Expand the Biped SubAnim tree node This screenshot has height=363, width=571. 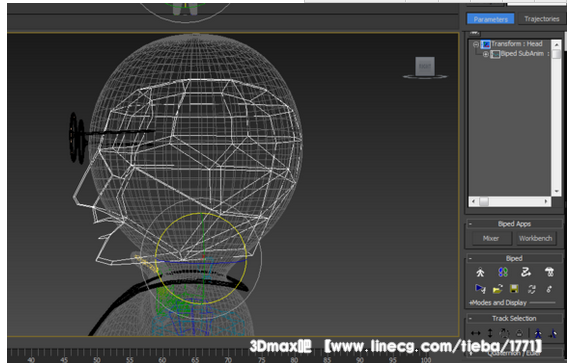click(x=485, y=54)
